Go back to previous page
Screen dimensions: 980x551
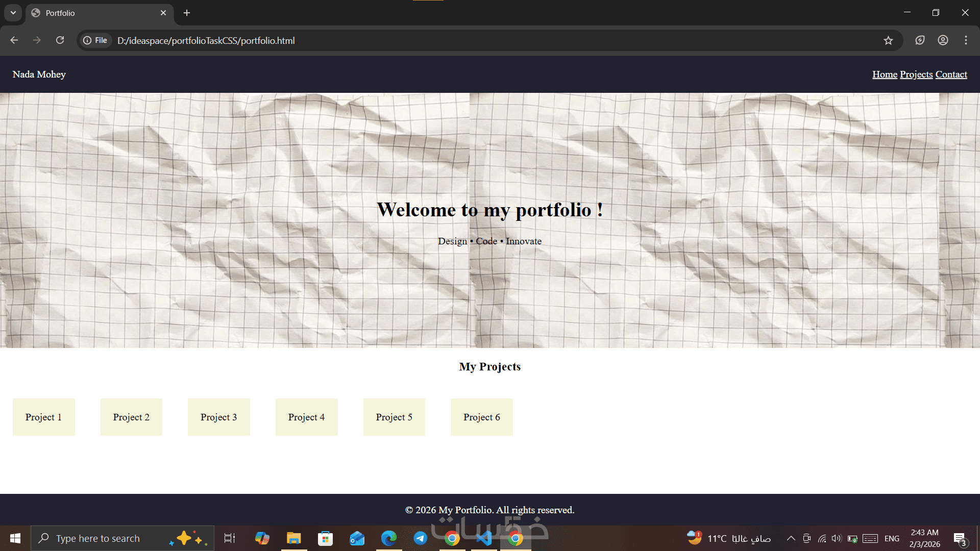point(14,40)
